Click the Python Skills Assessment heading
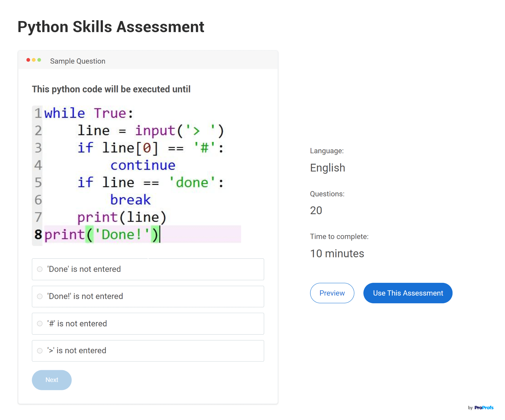The image size is (505, 420). point(111,27)
